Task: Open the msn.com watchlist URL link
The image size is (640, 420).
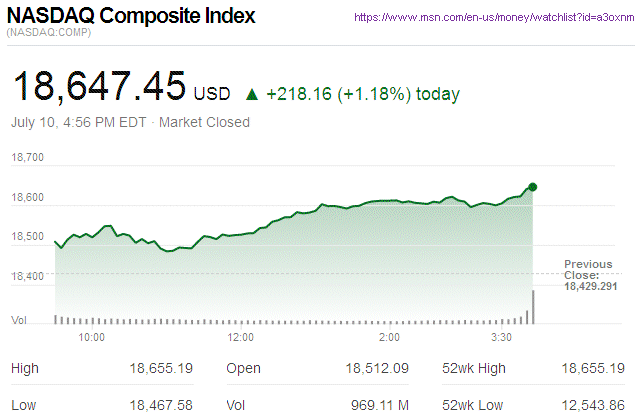Action: [x=496, y=18]
